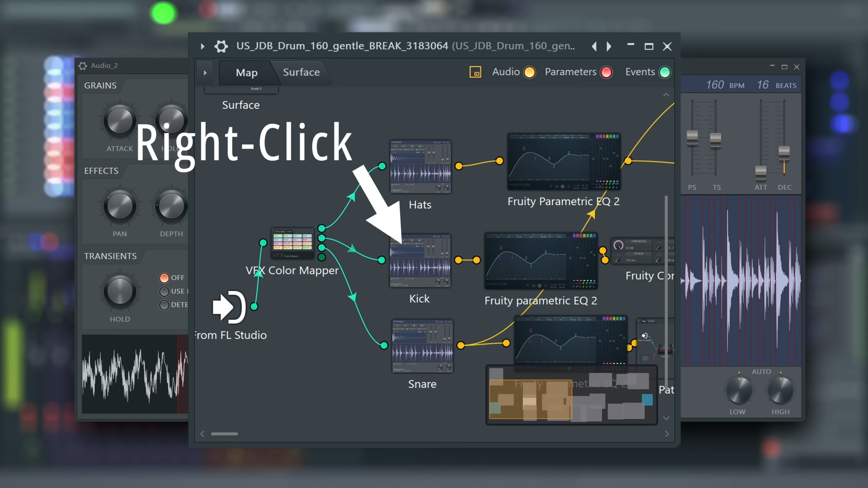Click the DEC slider handle

pos(784,153)
